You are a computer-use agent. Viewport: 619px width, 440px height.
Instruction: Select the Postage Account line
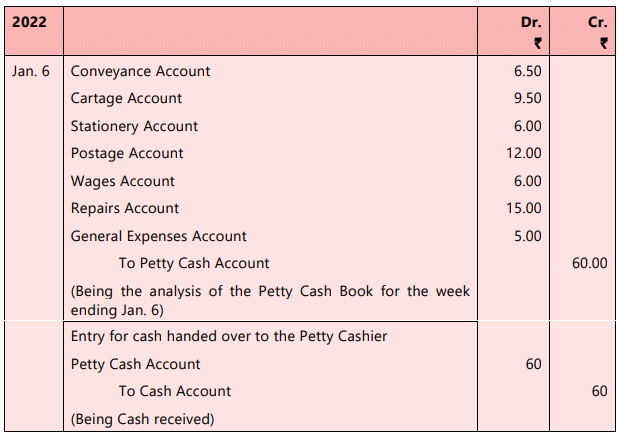(127, 153)
